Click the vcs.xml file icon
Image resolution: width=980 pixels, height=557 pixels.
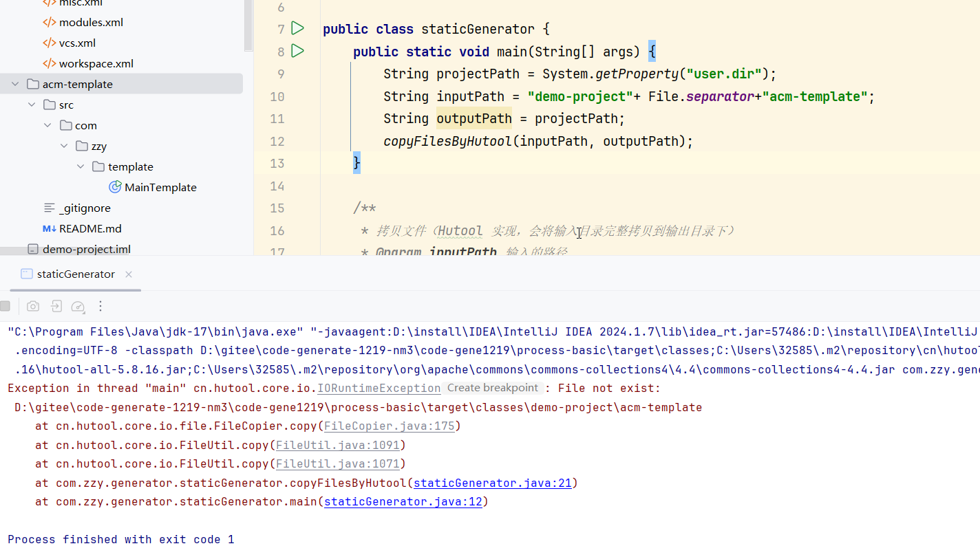(x=50, y=43)
